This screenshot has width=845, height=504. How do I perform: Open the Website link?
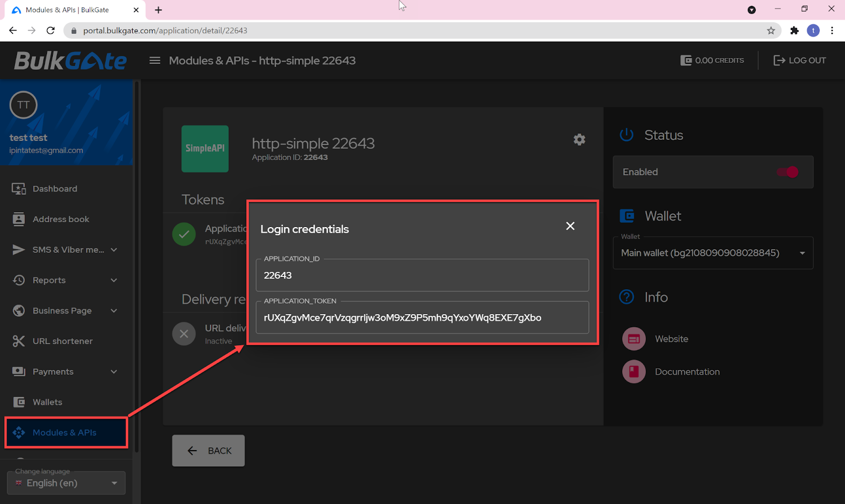tap(671, 339)
